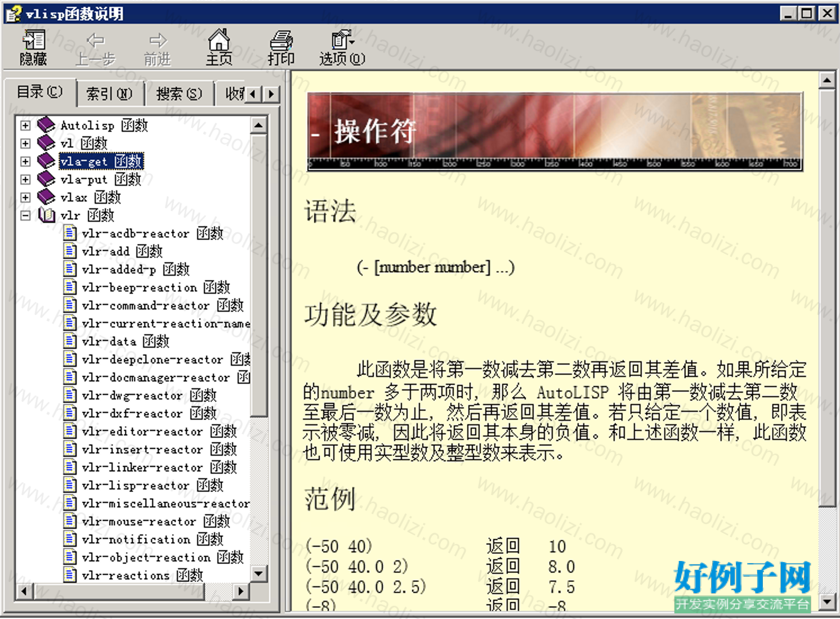Click the 语法 heading text
Screen dimensions: 840x619
[x=330, y=212]
